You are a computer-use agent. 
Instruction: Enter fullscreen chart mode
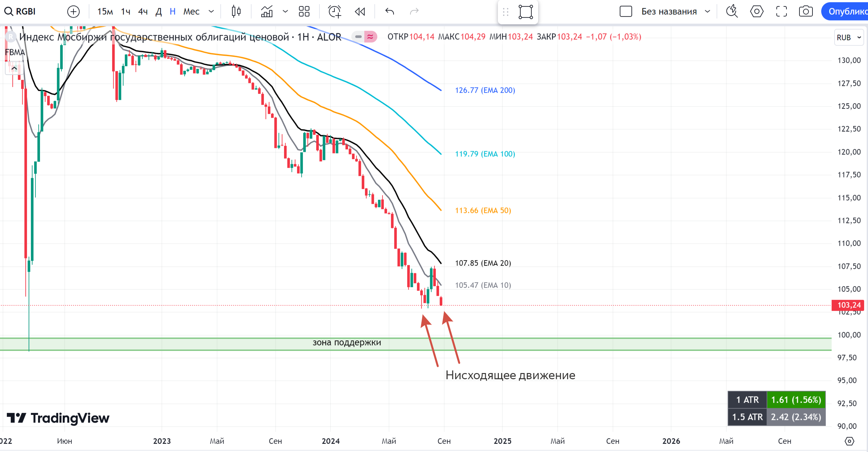782,11
